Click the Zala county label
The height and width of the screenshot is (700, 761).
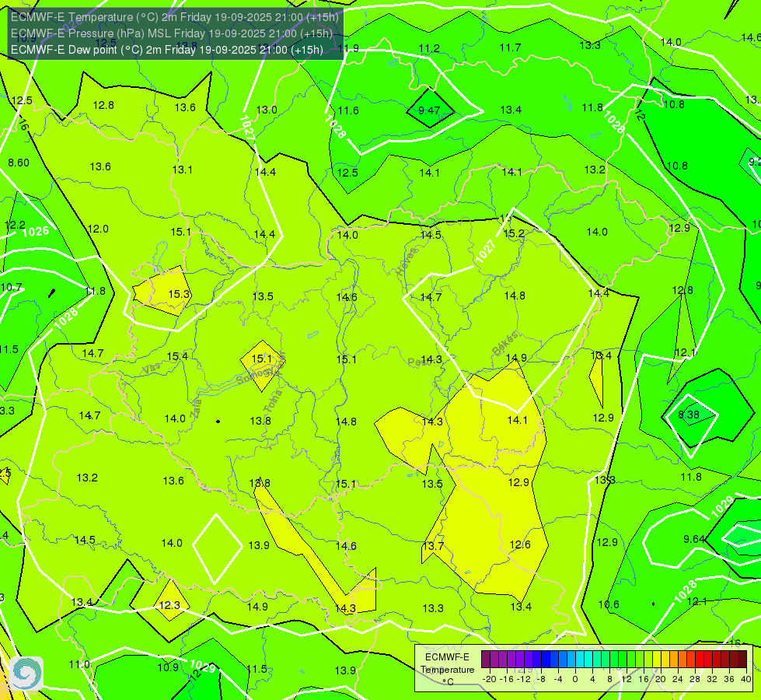(x=196, y=408)
